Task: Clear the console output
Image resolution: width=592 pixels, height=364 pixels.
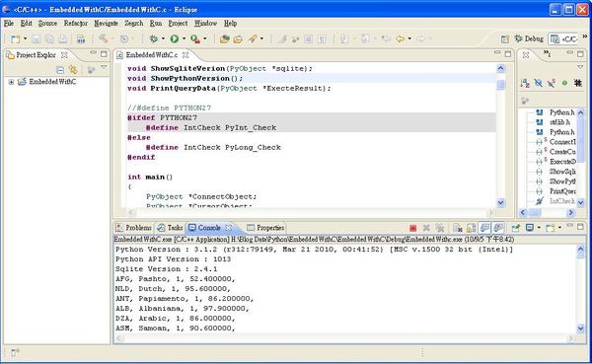Action: [458, 228]
